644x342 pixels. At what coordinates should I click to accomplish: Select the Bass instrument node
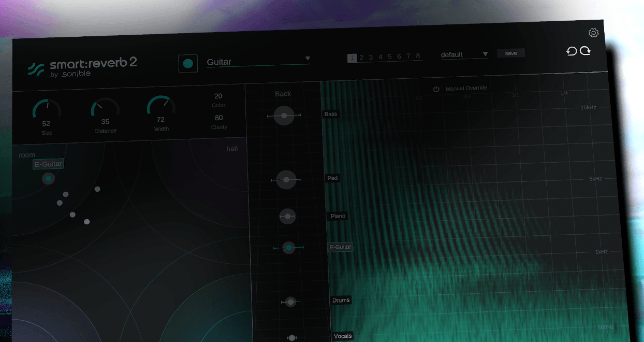(x=284, y=116)
